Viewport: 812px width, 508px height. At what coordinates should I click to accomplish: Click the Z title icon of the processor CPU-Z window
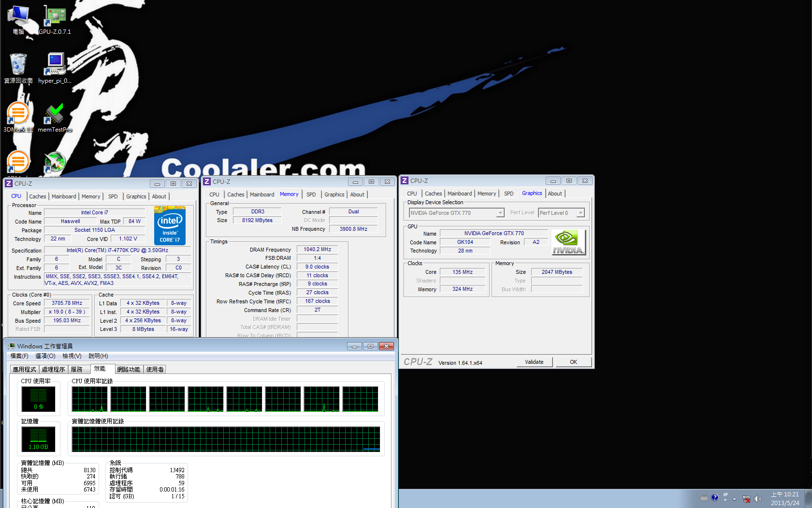[x=8, y=183]
